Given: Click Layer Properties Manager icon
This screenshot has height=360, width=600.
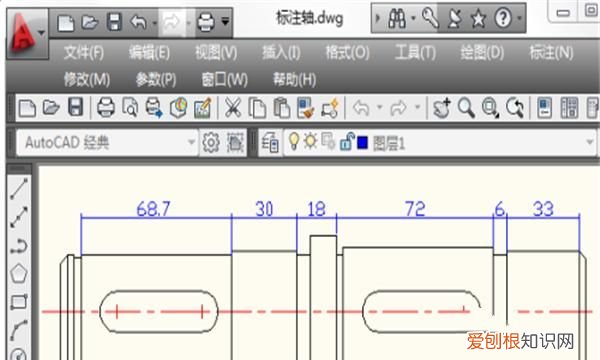Looking at the screenshot, I should pyautogui.click(x=270, y=143).
